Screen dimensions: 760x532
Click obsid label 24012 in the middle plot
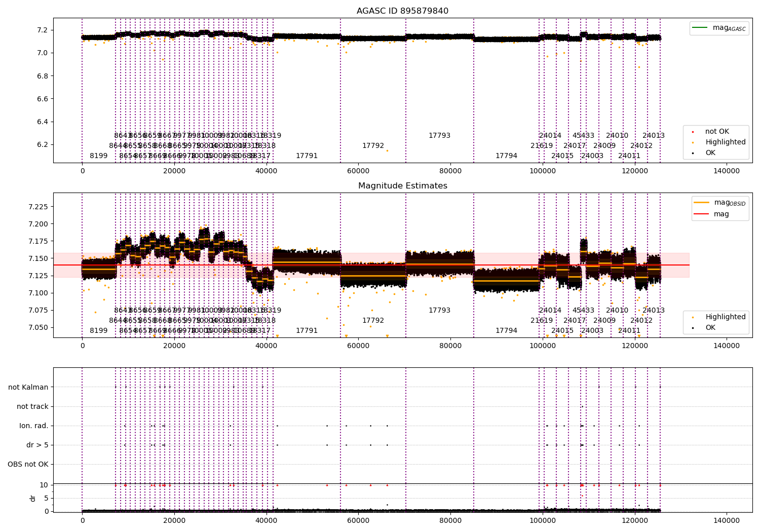point(641,321)
